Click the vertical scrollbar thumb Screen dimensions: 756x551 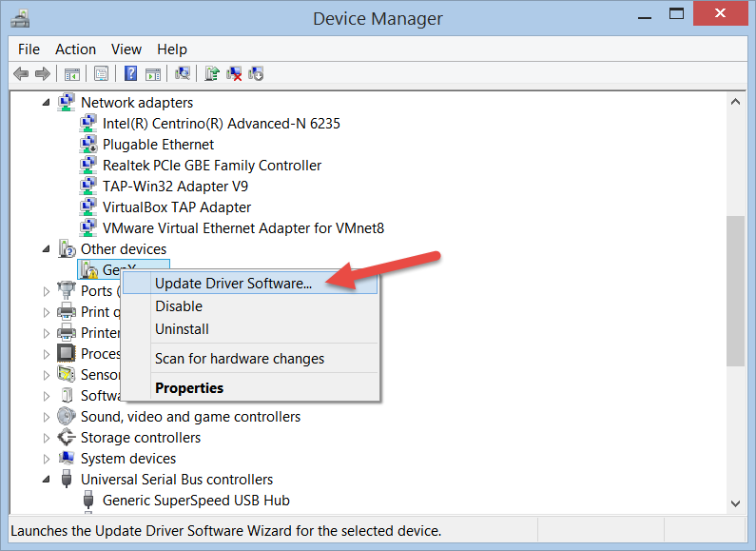pos(735,291)
